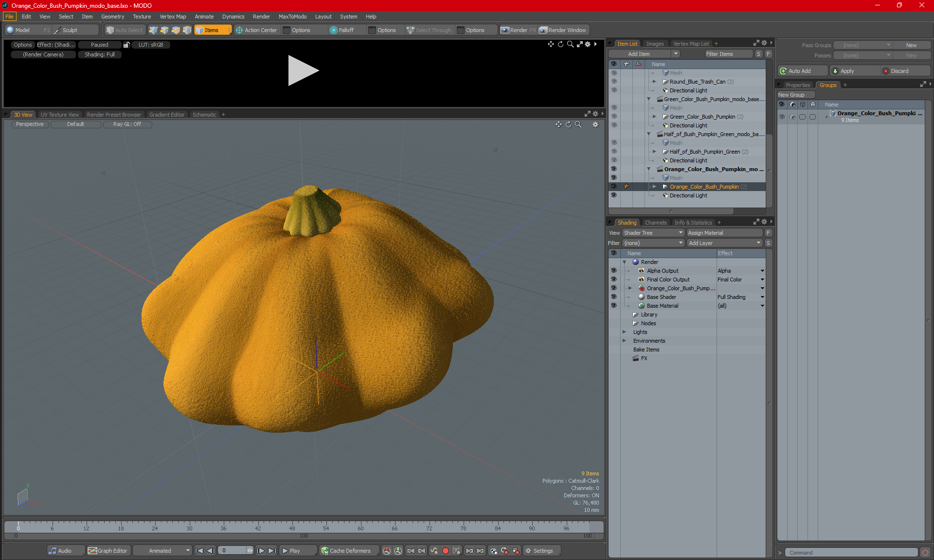The width and height of the screenshot is (934, 560).
Task: Click the 3D viewport zoom icon
Action: tap(578, 124)
